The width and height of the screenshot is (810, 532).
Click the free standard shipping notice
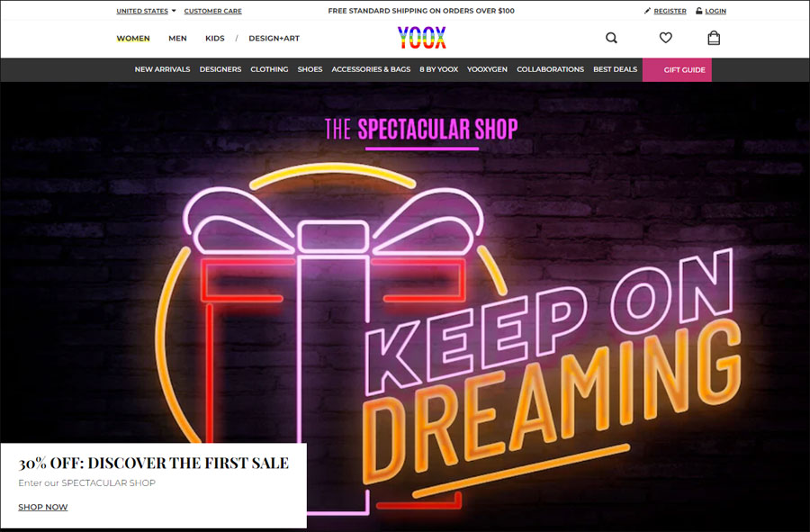tap(421, 11)
